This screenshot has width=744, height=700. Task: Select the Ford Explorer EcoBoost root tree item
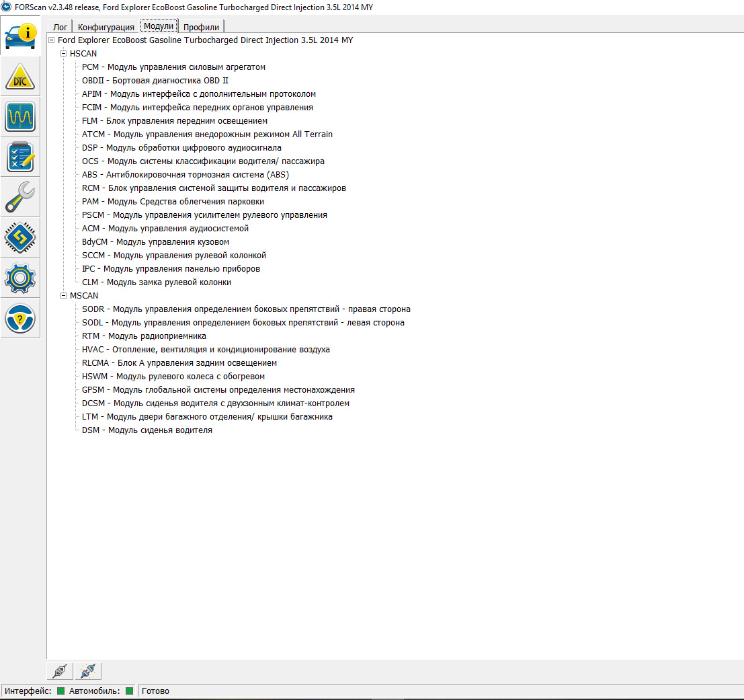206,40
